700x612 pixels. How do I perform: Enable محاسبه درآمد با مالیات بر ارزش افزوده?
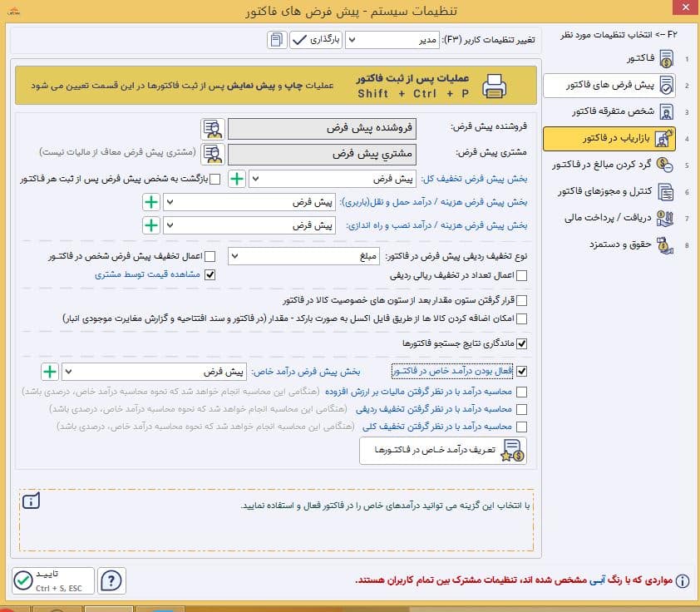pyautogui.click(x=521, y=392)
